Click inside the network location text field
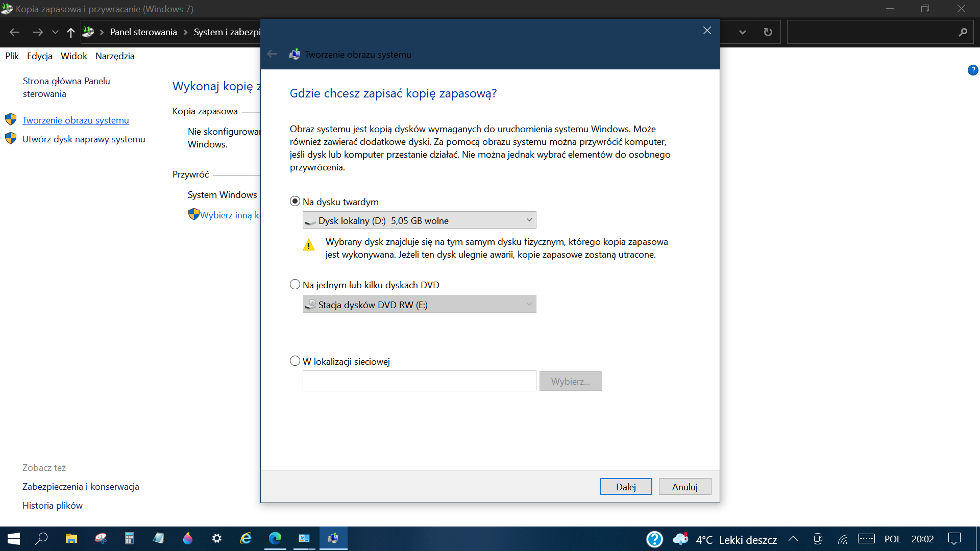The image size is (980, 551). click(419, 381)
